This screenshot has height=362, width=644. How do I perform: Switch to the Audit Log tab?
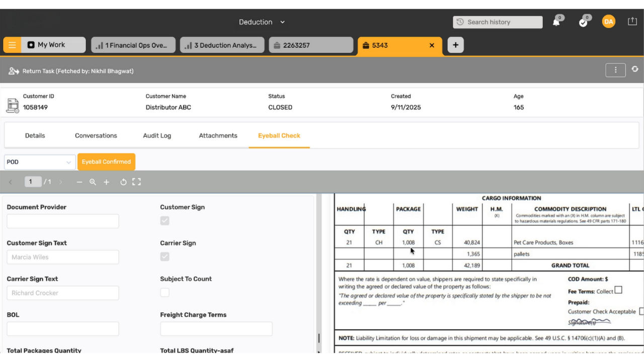157,136
